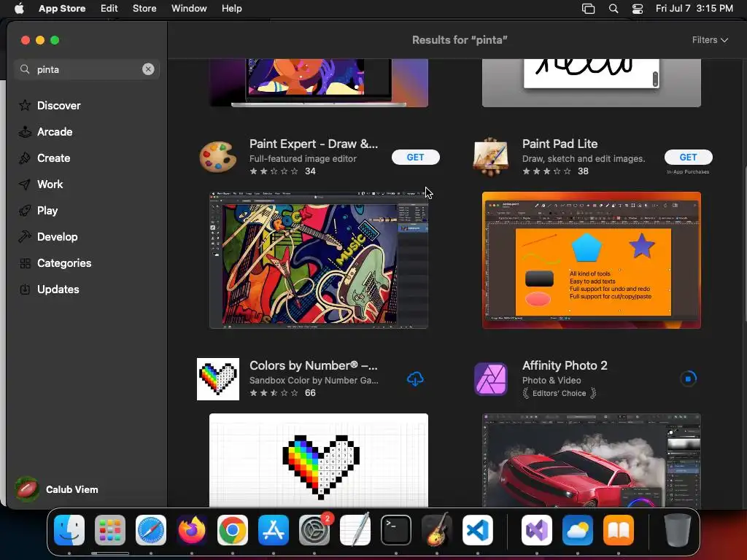Open Launchpad from the Dock
747x560 pixels.
pyautogui.click(x=110, y=530)
